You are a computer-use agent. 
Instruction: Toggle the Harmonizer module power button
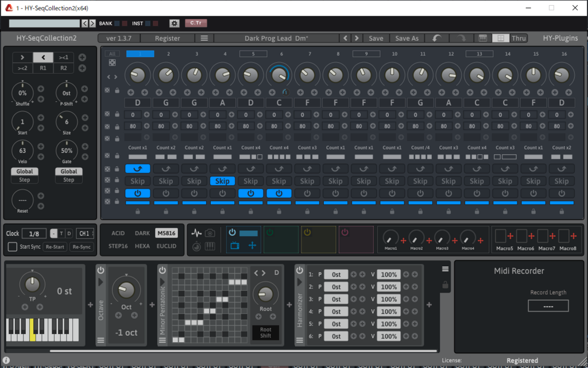(299, 270)
